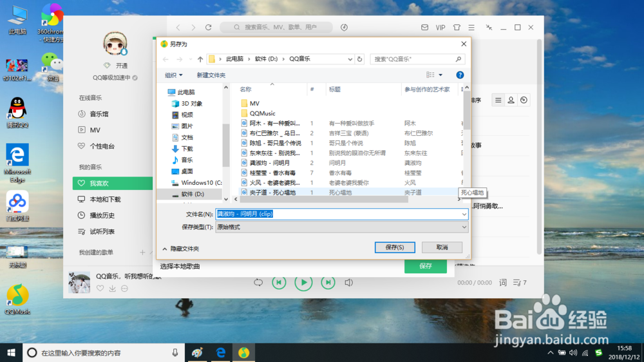The width and height of the screenshot is (644, 362).
Task: Download current song with download icon
Action: coord(112,289)
